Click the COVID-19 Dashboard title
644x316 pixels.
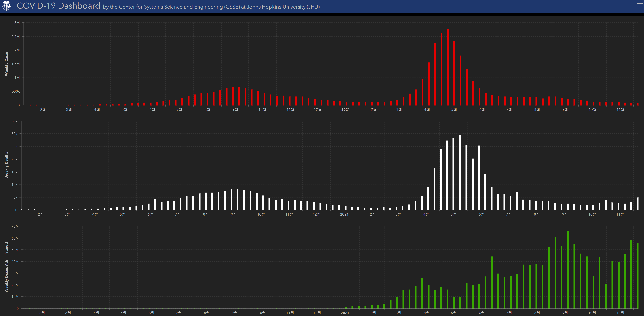coord(59,6)
